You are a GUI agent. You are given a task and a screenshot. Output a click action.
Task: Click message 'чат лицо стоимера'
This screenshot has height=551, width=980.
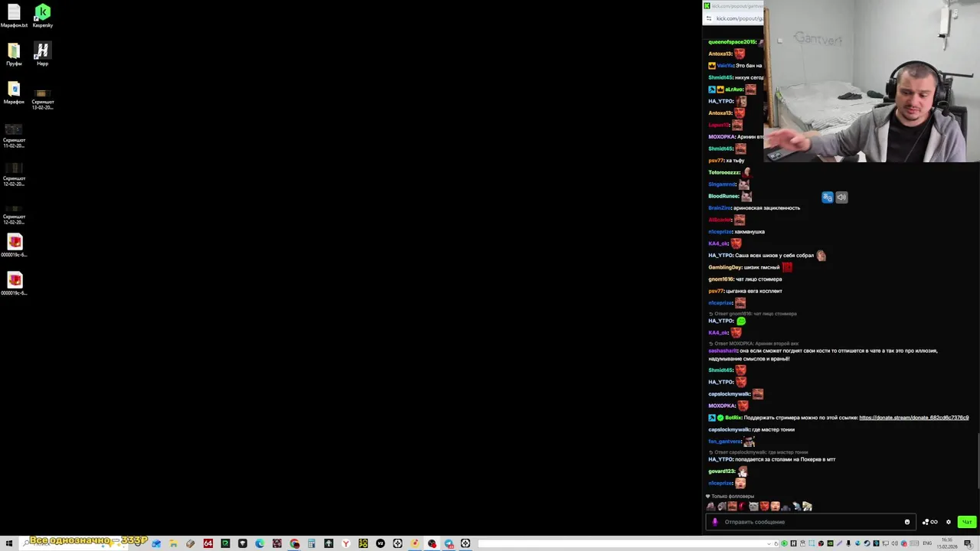[x=759, y=279]
